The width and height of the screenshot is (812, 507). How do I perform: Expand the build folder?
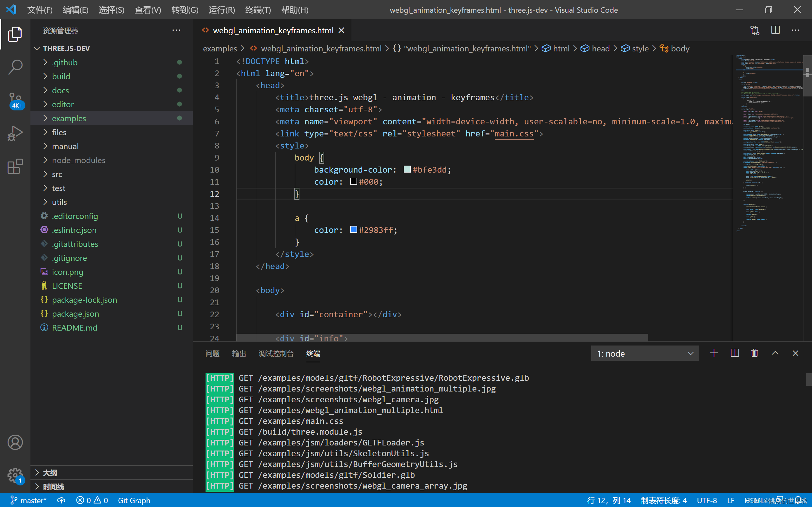click(x=112, y=76)
